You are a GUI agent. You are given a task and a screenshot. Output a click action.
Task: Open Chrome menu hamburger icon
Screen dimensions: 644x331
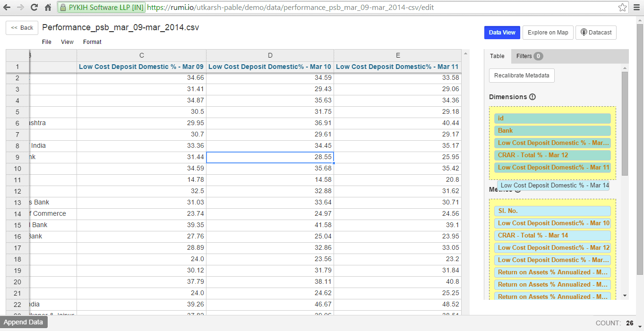(636, 8)
